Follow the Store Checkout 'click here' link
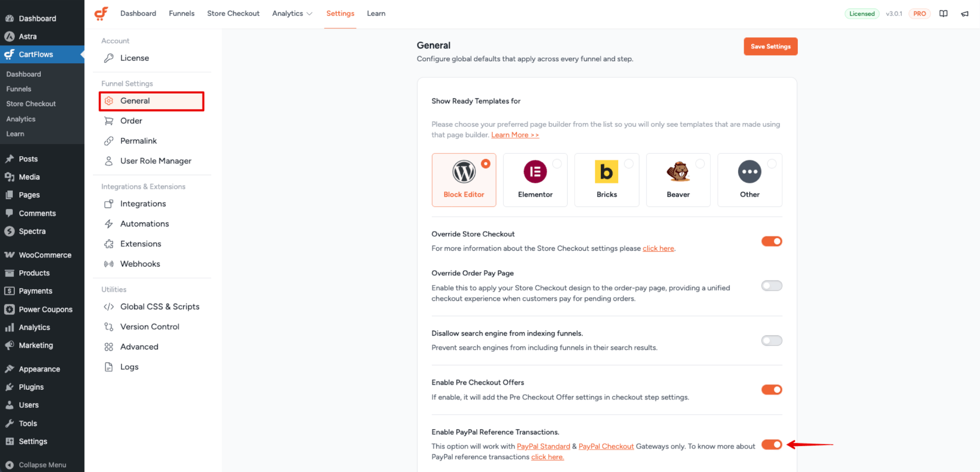This screenshot has height=472, width=980. coord(658,249)
